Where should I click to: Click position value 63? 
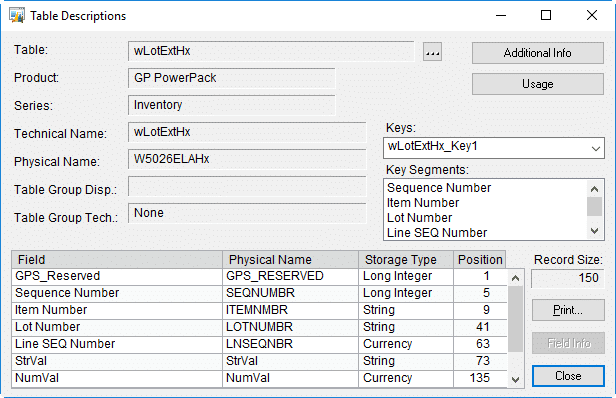tap(483, 344)
